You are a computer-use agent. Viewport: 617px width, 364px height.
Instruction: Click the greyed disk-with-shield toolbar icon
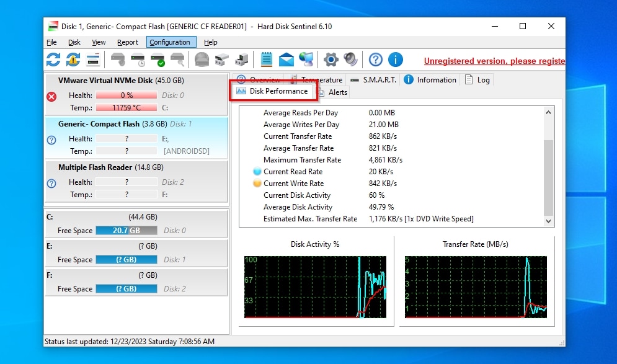(118, 60)
